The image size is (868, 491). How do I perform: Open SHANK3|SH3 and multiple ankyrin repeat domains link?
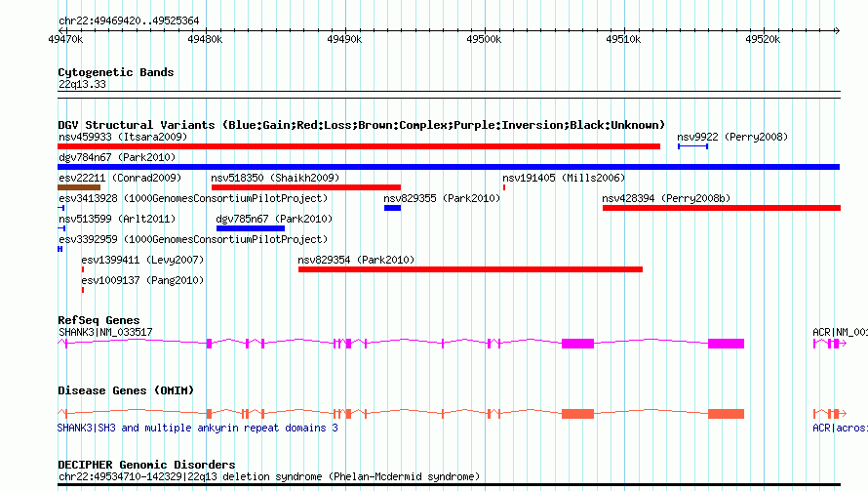(198, 429)
